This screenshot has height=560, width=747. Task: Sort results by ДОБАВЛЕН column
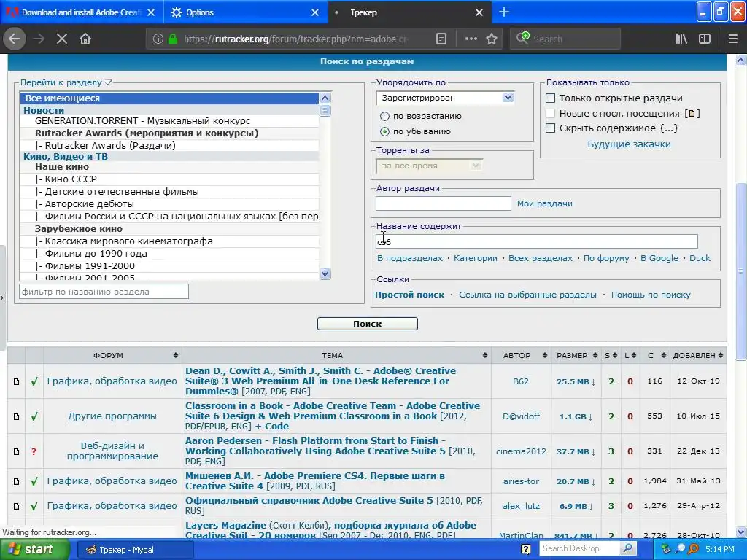click(x=698, y=355)
